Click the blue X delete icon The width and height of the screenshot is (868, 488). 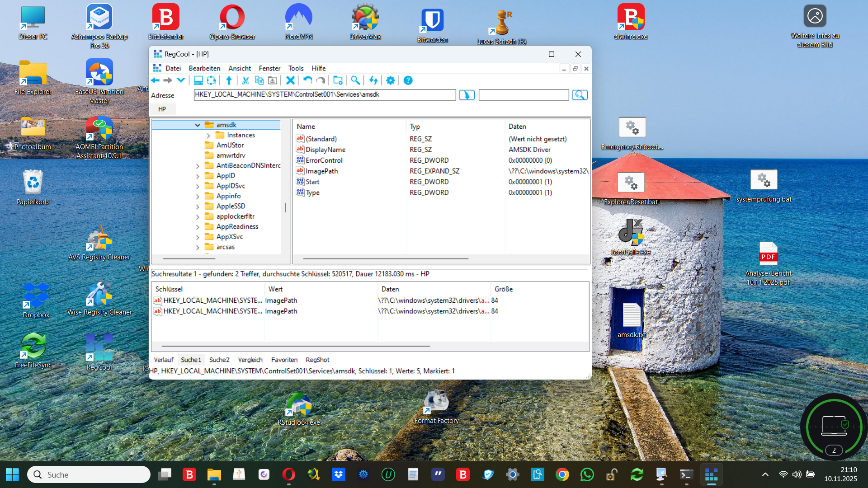(290, 80)
